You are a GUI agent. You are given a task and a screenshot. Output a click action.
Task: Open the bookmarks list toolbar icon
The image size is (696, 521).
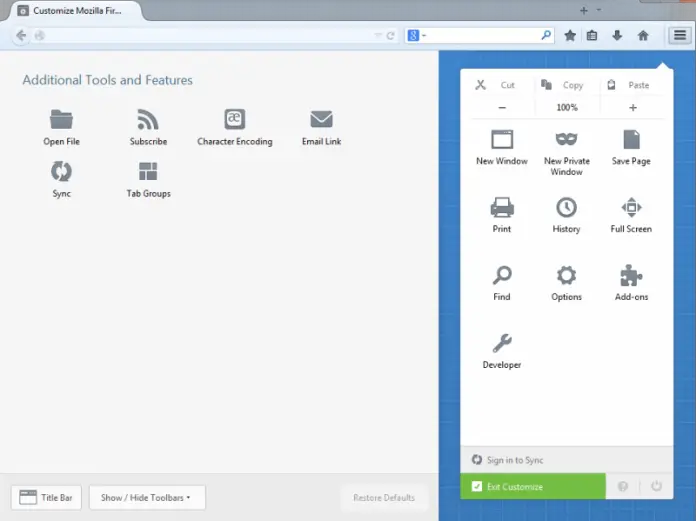click(x=592, y=35)
